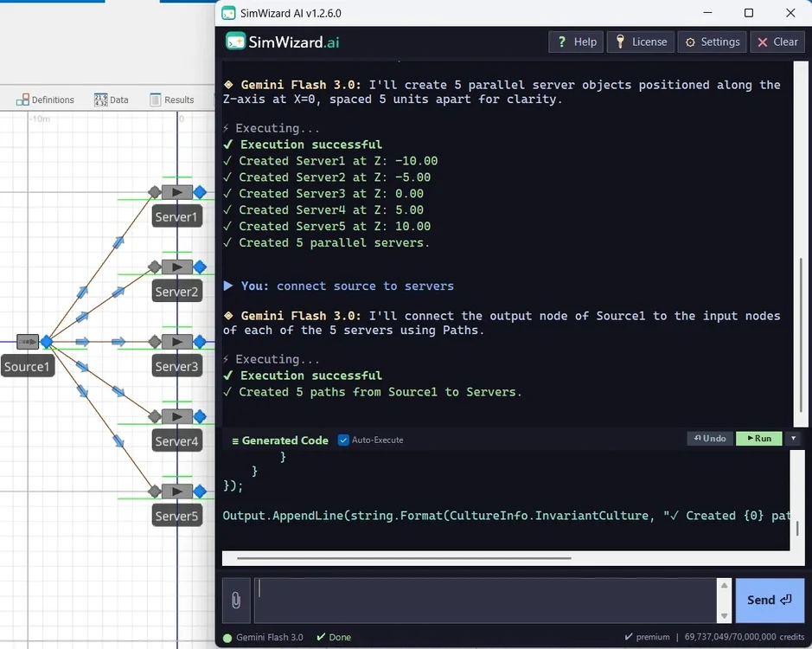Open Help in SimWizard
Screen dimensions: 812x649
pos(577,42)
